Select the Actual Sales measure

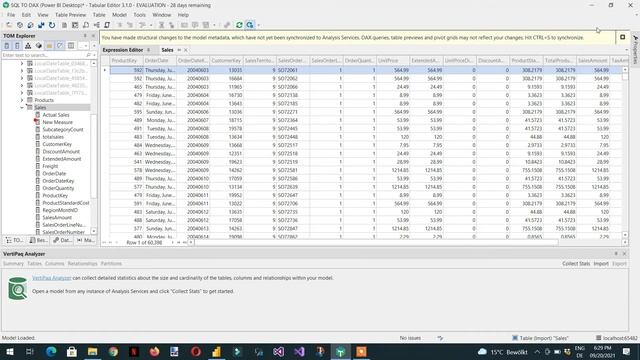56,115
